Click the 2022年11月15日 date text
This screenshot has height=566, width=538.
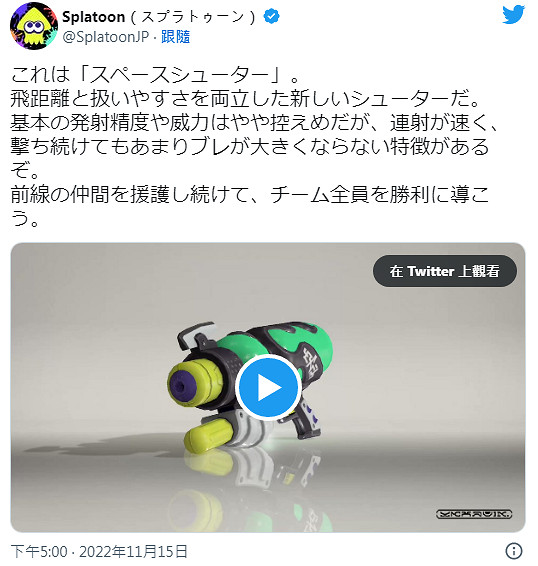coord(134,552)
